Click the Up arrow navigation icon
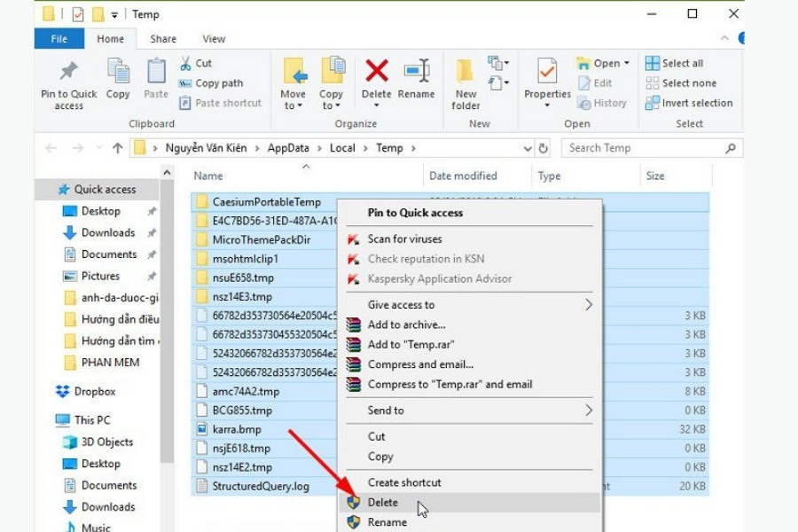Image resolution: width=798 pixels, height=532 pixels. coord(117,148)
